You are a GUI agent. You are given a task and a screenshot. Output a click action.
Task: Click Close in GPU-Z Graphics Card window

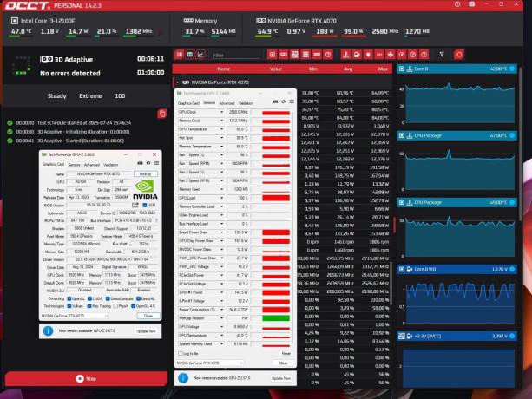148,316
